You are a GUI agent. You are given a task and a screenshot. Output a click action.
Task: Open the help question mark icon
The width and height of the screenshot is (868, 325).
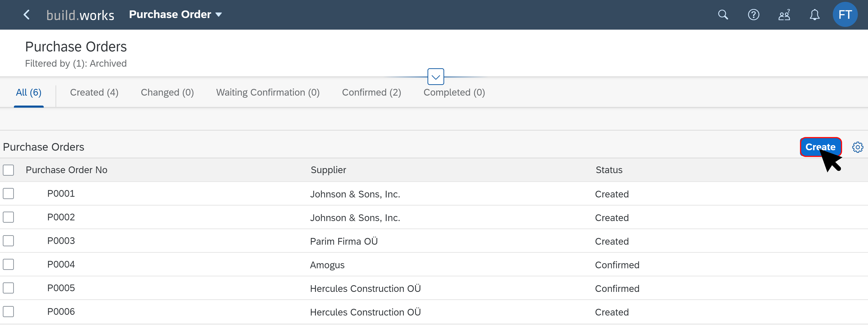tap(753, 15)
